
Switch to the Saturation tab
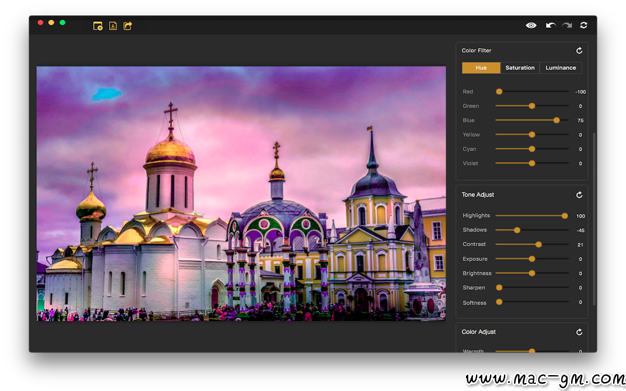coord(520,68)
